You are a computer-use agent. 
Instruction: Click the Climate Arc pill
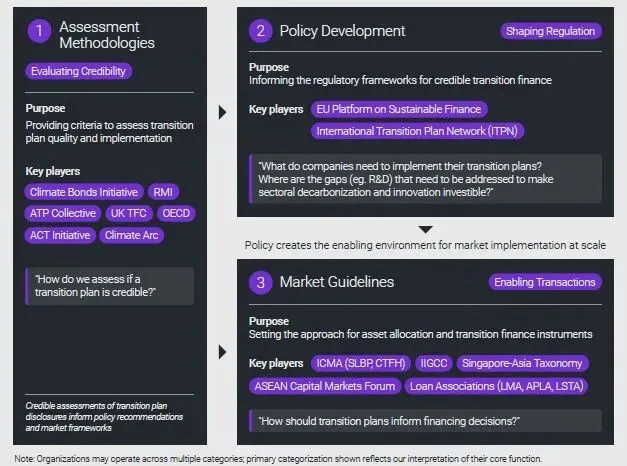click(x=132, y=235)
